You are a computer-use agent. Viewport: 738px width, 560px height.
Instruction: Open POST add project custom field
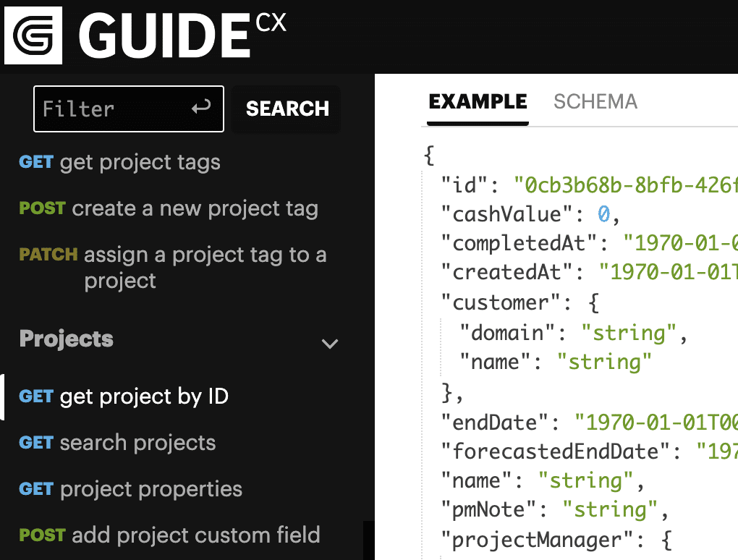pyautogui.click(x=169, y=535)
